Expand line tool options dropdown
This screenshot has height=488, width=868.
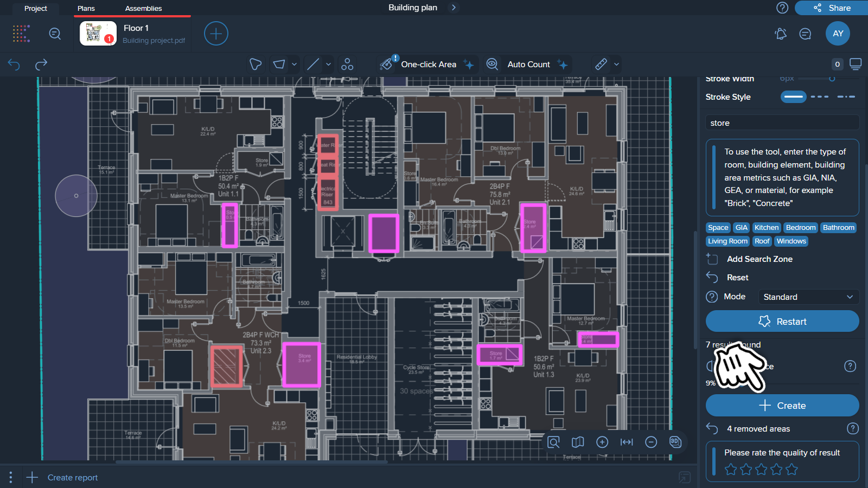click(328, 65)
